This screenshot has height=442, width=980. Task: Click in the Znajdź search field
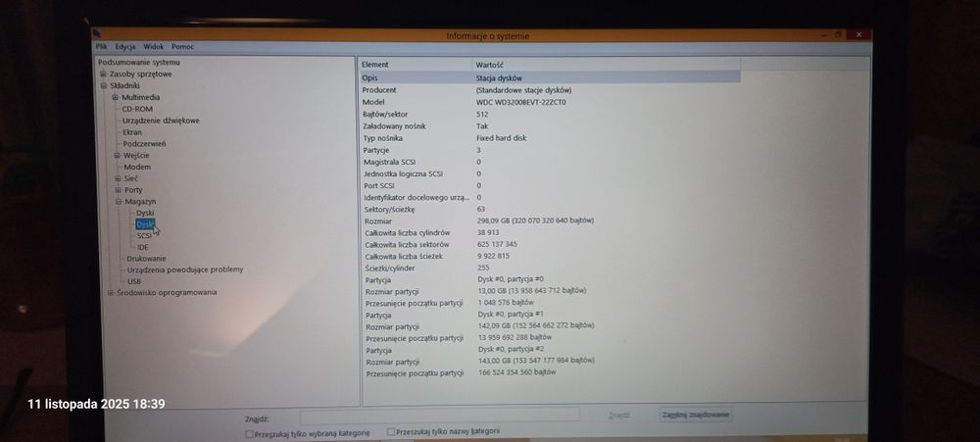click(x=439, y=416)
